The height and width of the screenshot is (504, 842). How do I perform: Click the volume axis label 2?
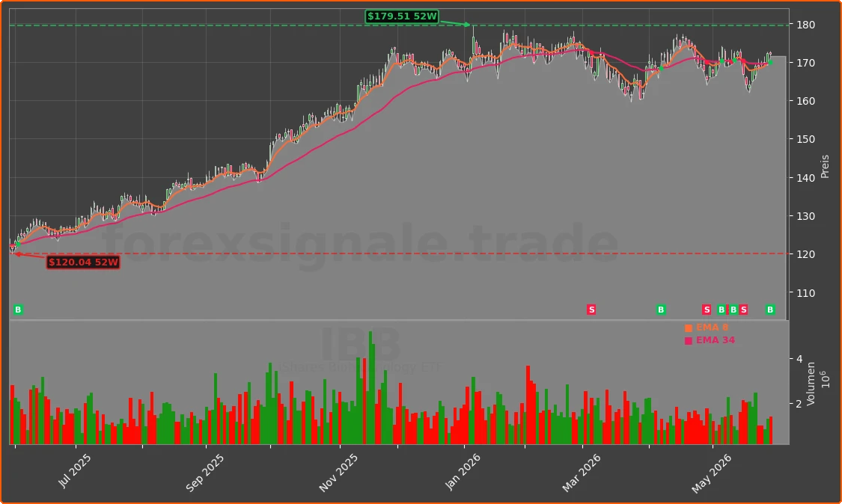(x=799, y=404)
